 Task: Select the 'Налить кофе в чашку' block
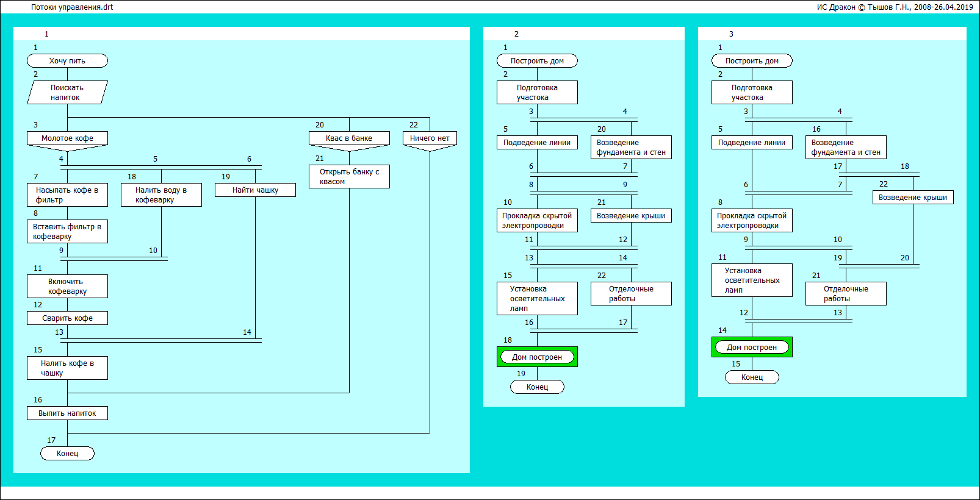[67, 368]
